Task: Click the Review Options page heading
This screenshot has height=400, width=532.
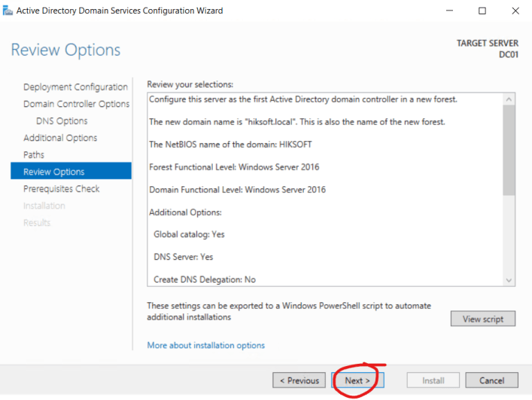Action: 65,50
